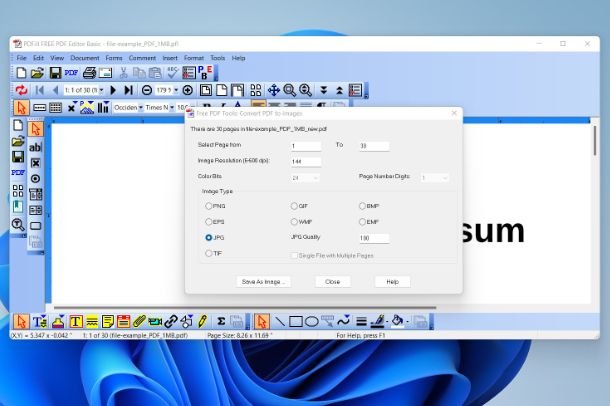The height and width of the screenshot is (406, 610).
Task: Click the Image Resolution input field
Action: [305, 161]
